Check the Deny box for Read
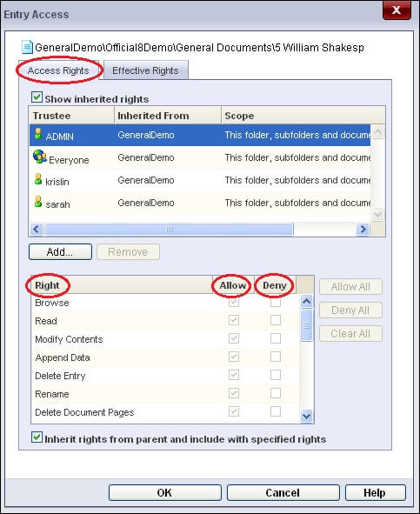Image resolution: width=420 pixels, height=514 pixels. coord(276,320)
